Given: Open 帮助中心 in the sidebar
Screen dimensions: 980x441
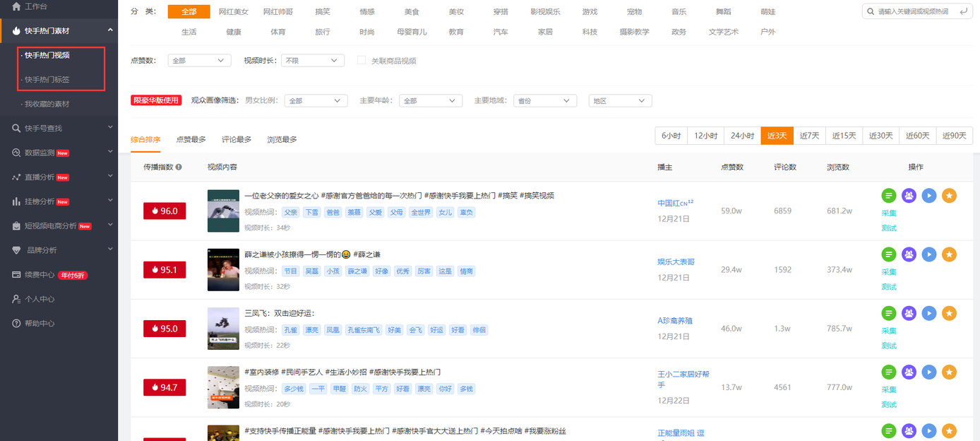Looking at the screenshot, I should pyautogui.click(x=40, y=324).
